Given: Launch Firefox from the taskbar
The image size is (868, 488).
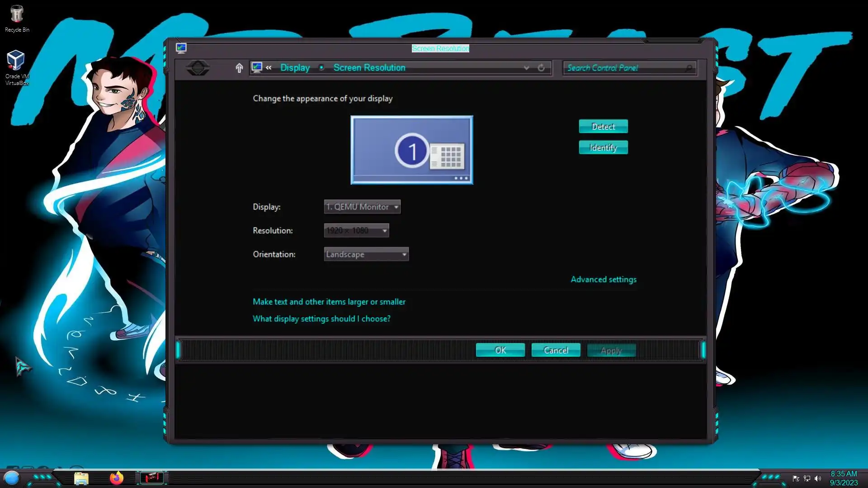Looking at the screenshot, I should pyautogui.click(x=117, y=478).
